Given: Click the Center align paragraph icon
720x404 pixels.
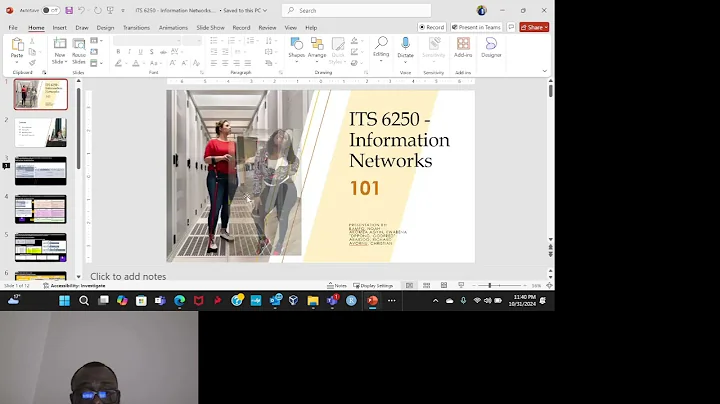Looking at the screenshot, I should click(x=225, y=63).
